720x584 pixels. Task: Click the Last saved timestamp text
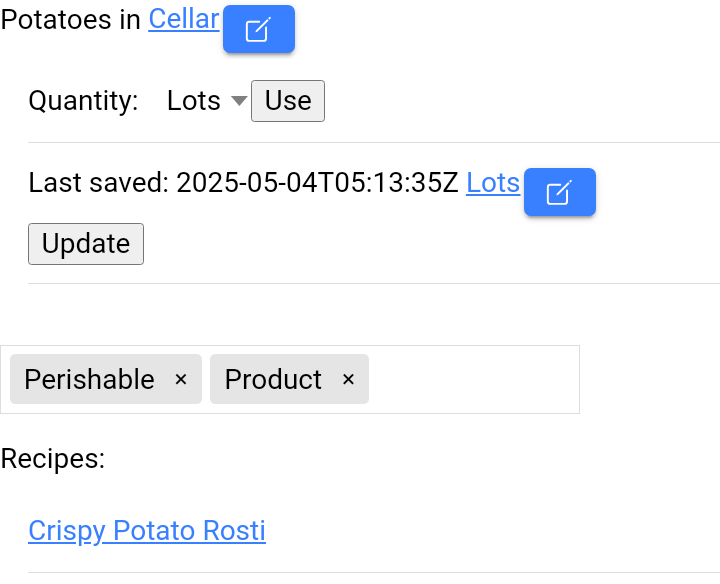click(x=317, y=183)
